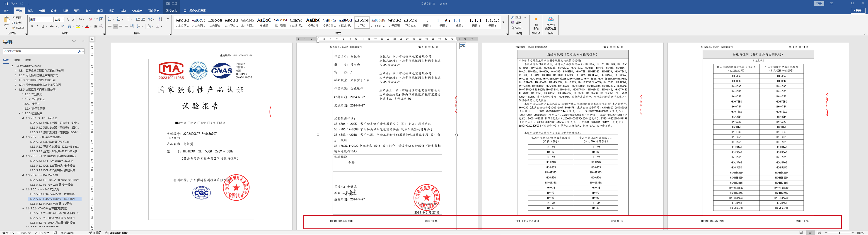Go to heading 1.3.5.1 营业执照

32,94
